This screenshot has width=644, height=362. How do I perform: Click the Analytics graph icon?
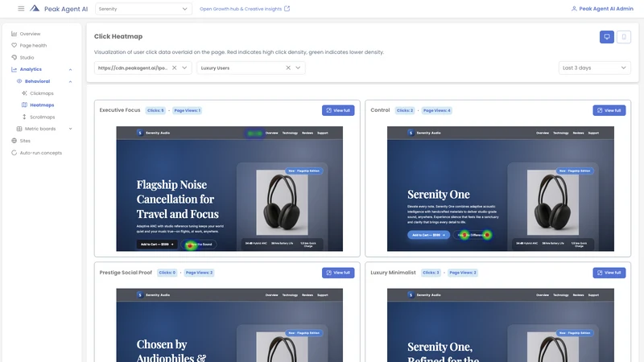pos(14,69)
